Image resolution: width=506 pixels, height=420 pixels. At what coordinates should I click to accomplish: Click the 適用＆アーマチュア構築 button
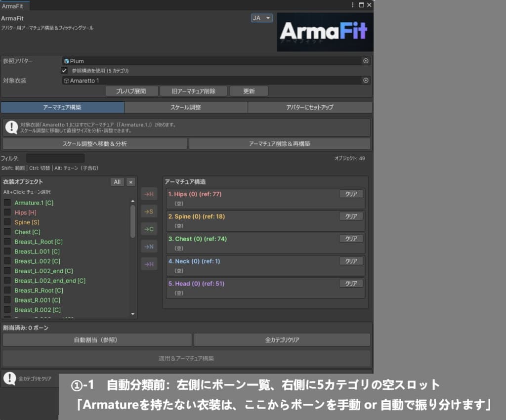186,358
